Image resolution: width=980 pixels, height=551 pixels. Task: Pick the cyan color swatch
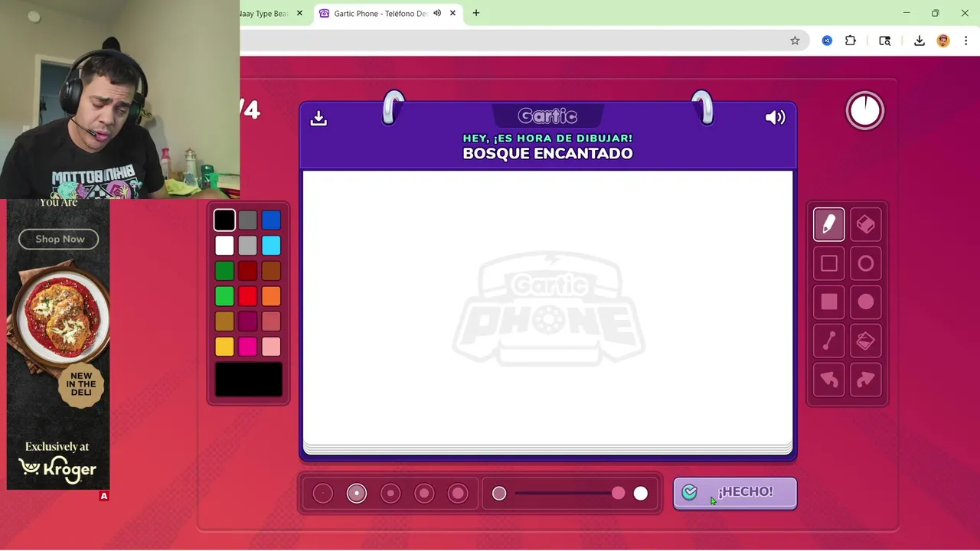tap(271, 246)
